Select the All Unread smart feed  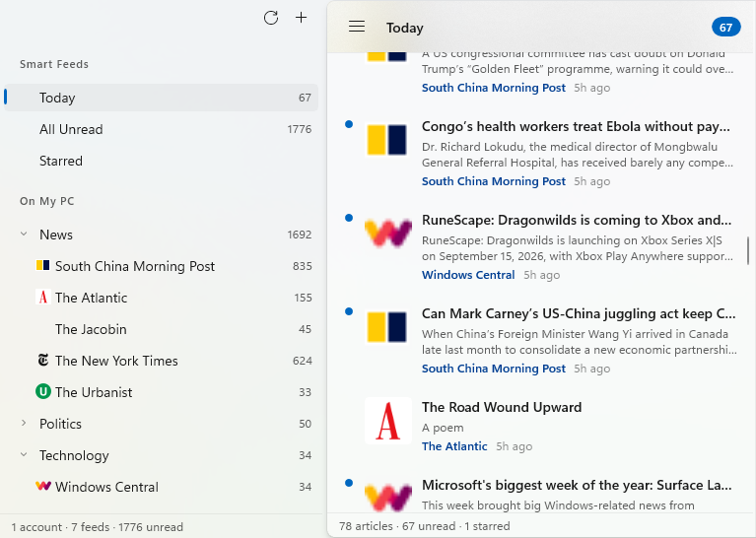[x=161, y=129]
